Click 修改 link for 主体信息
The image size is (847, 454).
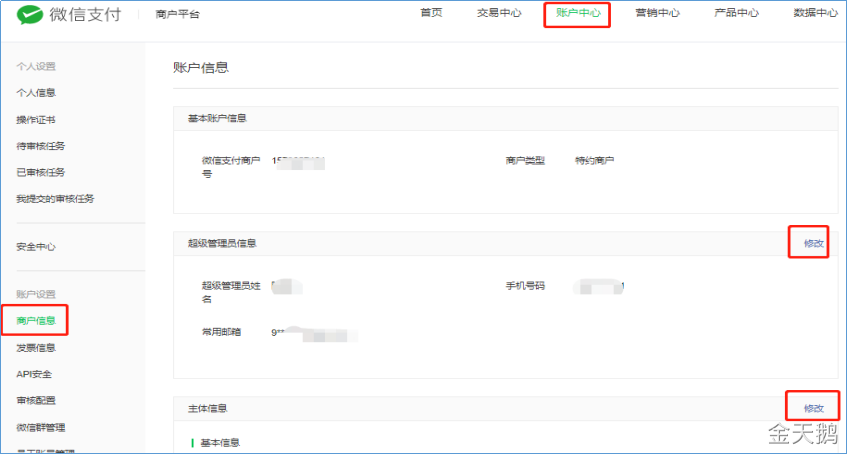[x=814, y=408]
